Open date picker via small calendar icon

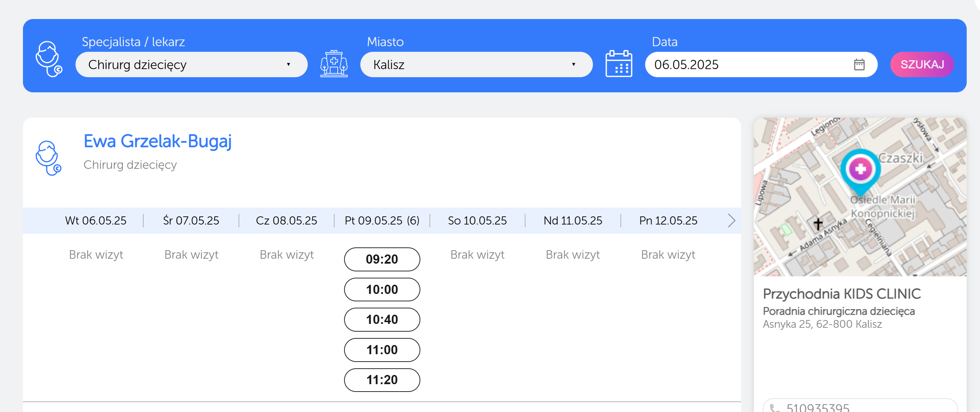coord(859,64)
